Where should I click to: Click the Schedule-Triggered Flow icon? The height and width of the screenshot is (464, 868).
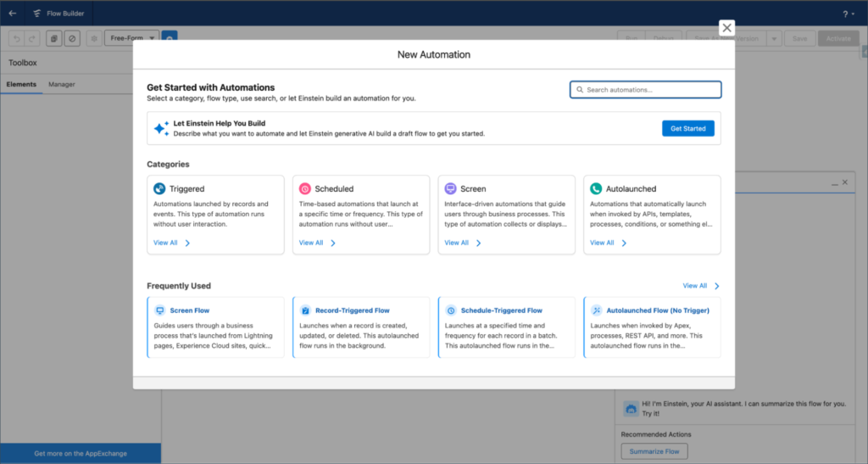452,310
